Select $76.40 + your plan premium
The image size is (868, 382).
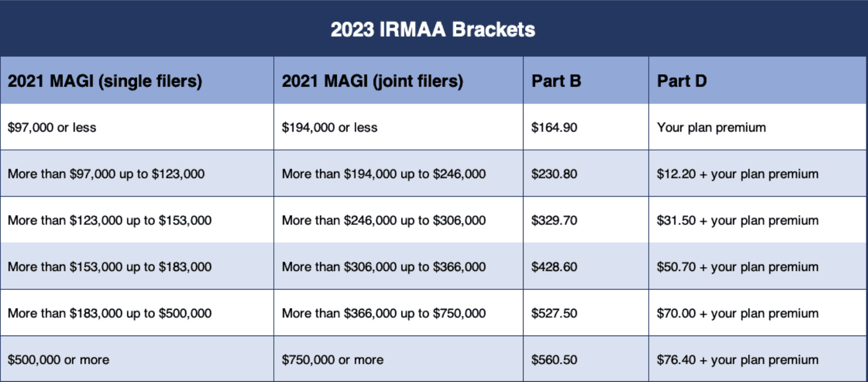pos(737,360)
